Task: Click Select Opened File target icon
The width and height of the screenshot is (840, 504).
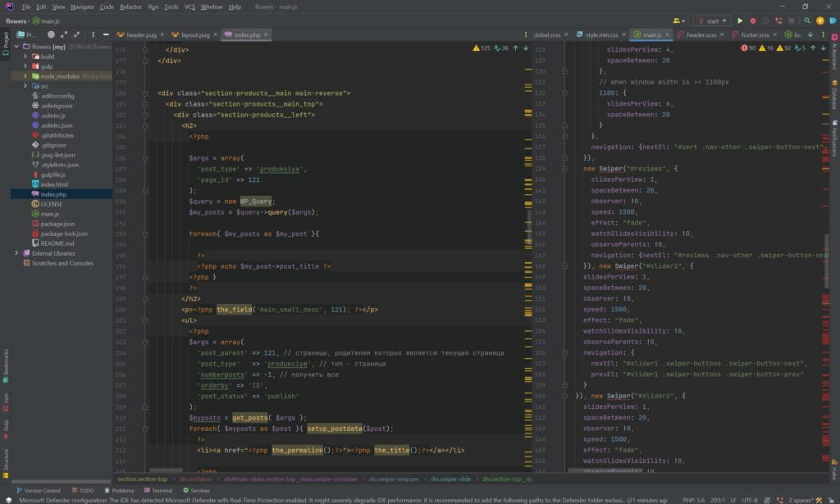Action: coord(51,35)
